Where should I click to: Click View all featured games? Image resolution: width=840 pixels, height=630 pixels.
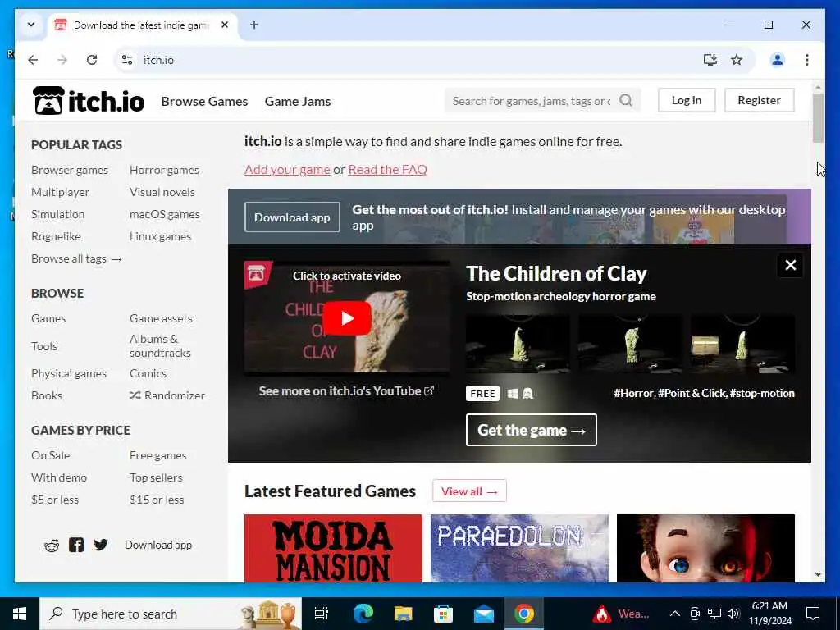469,491
